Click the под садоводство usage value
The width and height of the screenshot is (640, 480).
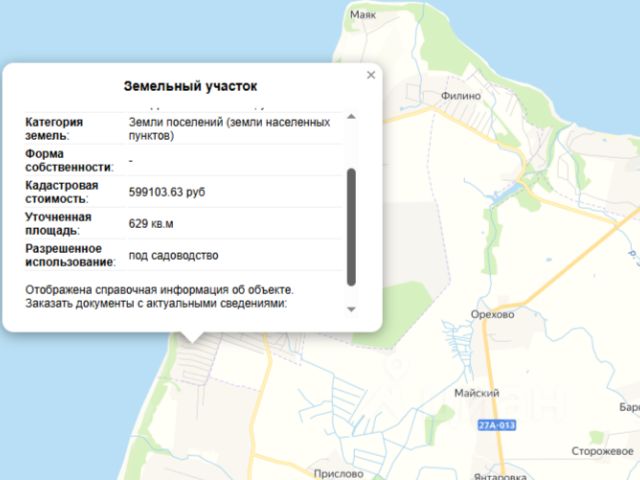[x=173, y=256]
